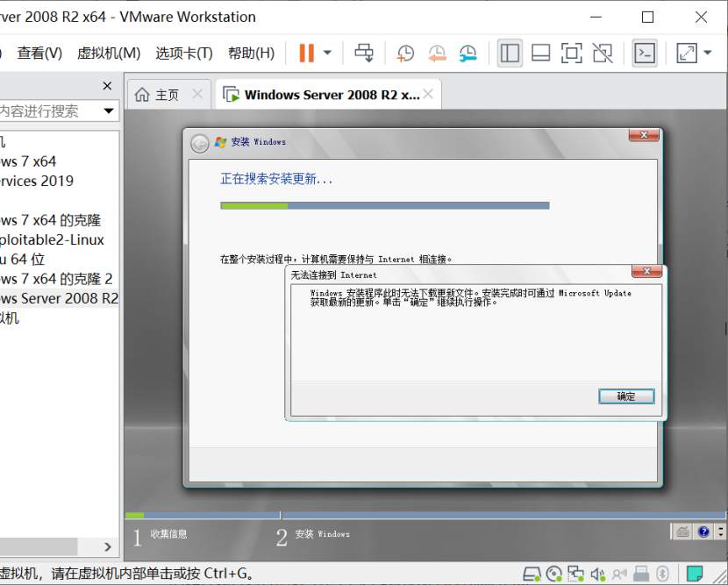Revert virtual machine to previous snapshot

click(x=437, y=53)
